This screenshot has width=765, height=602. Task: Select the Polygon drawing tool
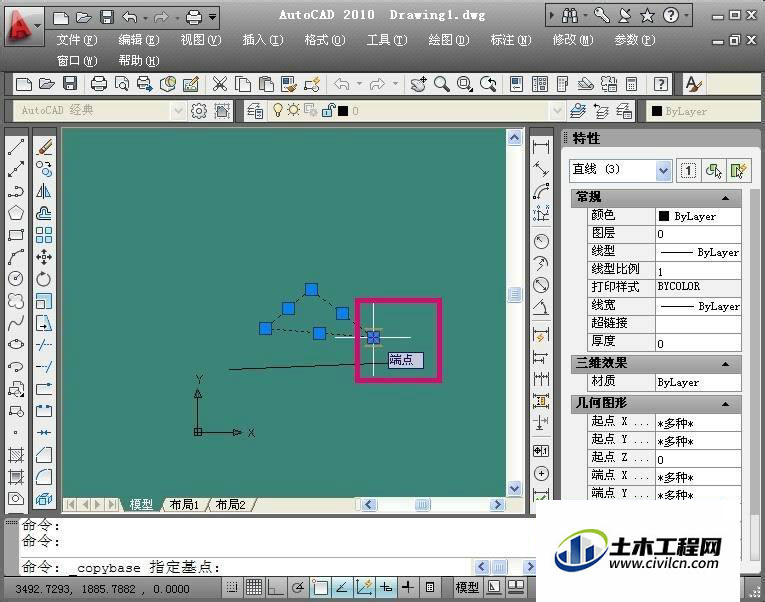point(16,213)
